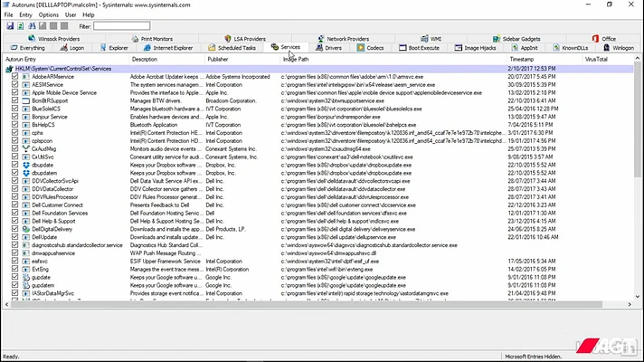Sort by the Timestamp column header

(x=545, y=59)
